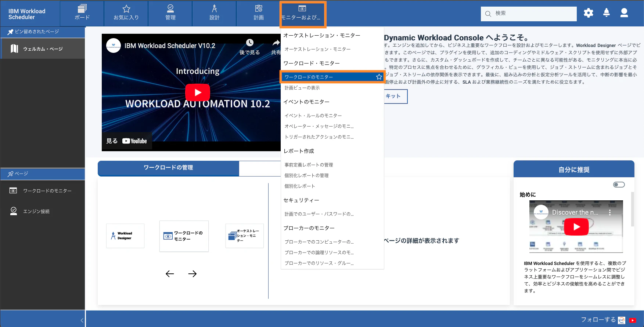Image resolution: width=644 pixels, height=327 pixels.
Task: Click IBM Workload Scheduler logo text
Action: coord(27,14)
